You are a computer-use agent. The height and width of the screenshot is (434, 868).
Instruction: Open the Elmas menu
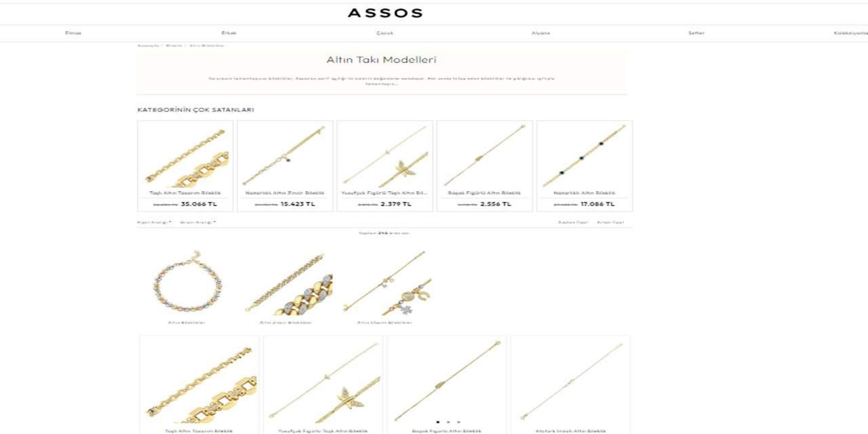[x=73, y=33]
